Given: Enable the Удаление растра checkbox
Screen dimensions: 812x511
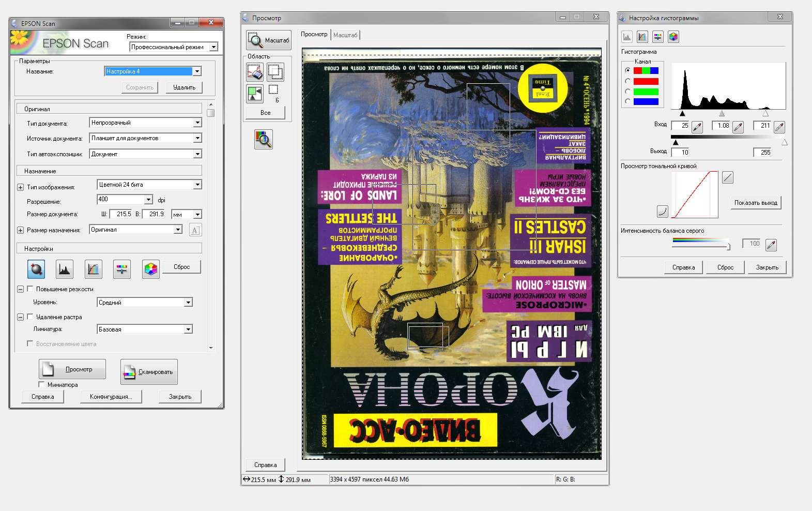Looking at the screenshot, I should pyautogui.click(x=30, y=317).
